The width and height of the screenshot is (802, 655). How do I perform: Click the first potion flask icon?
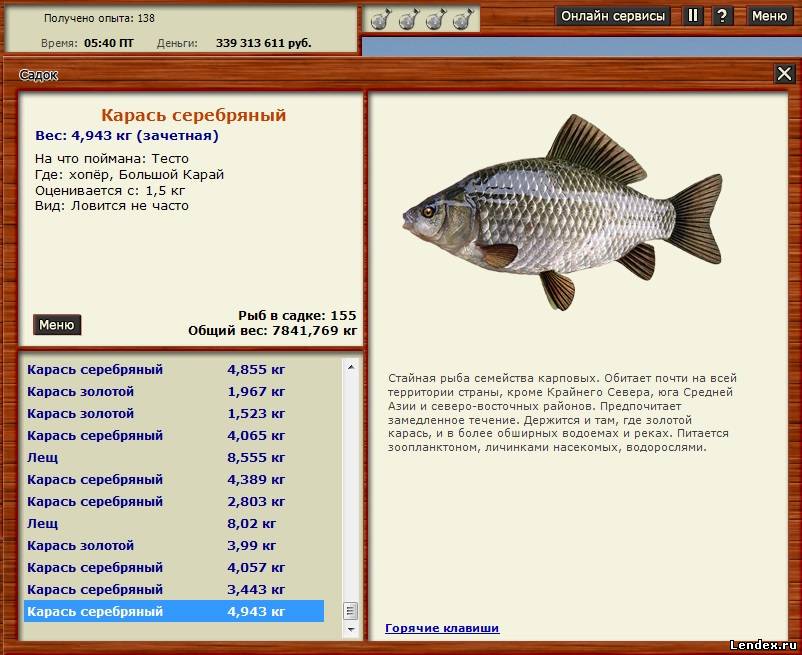[380, 19]
